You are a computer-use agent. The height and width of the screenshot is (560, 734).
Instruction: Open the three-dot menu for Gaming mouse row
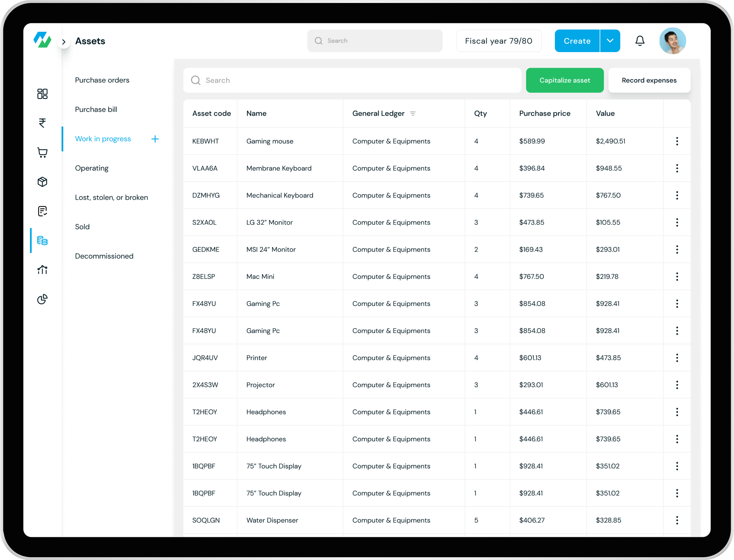[677, 141]
